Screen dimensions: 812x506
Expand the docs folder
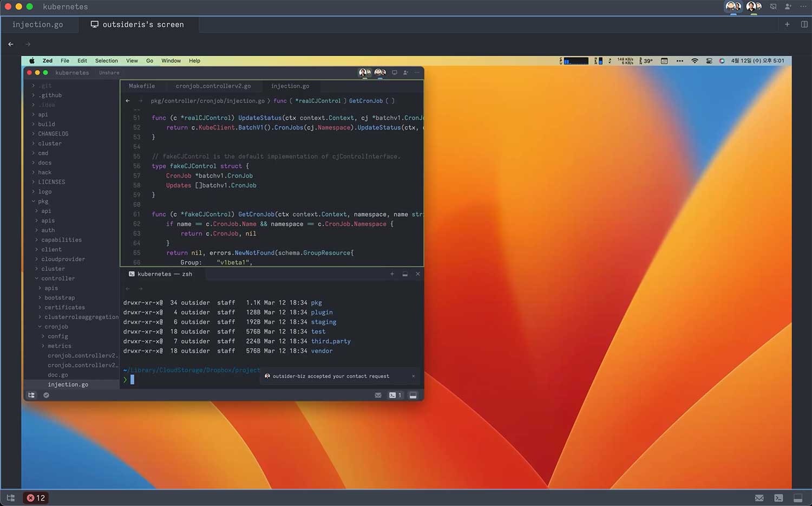71,163
